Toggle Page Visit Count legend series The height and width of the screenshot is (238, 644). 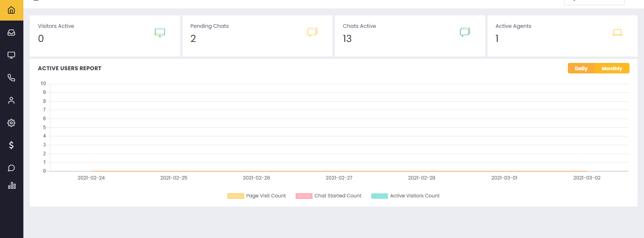click(x=257, y=196)
